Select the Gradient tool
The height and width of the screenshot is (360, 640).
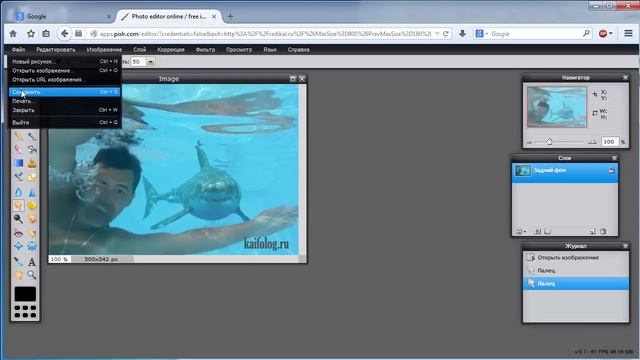tap(18, 163)
